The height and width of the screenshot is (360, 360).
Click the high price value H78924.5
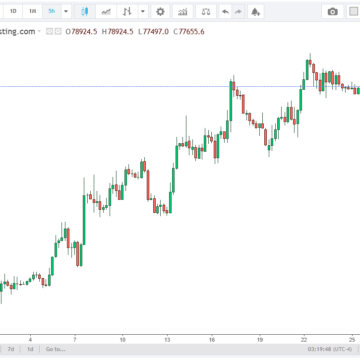click(x=117, y=32)
